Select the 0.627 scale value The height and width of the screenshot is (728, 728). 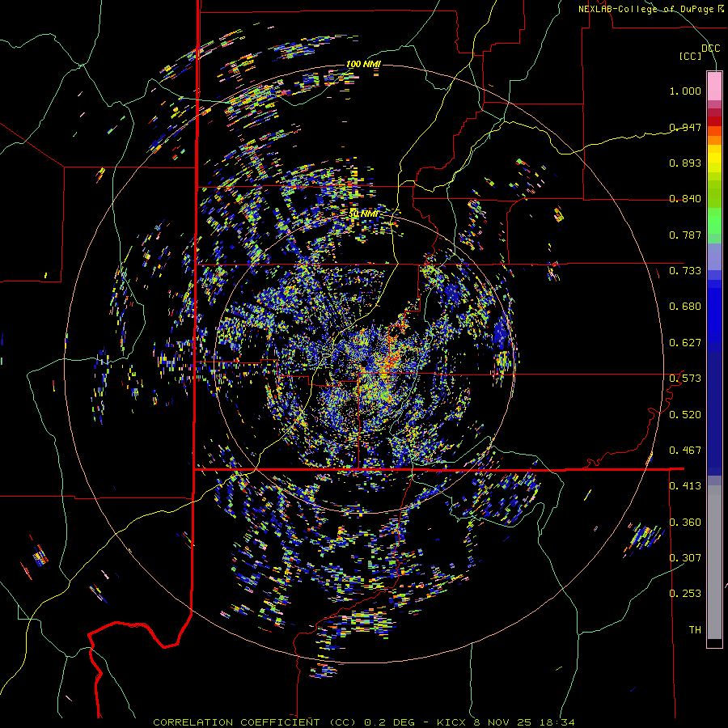pyautogui.click(x=685, y=343)
